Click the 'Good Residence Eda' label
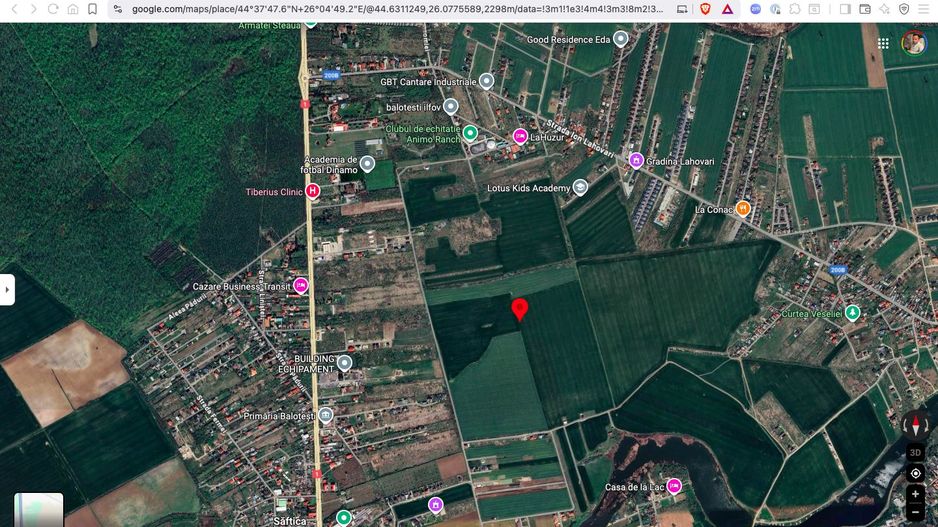Screen dimensions: 938x527 coord(568,39)
